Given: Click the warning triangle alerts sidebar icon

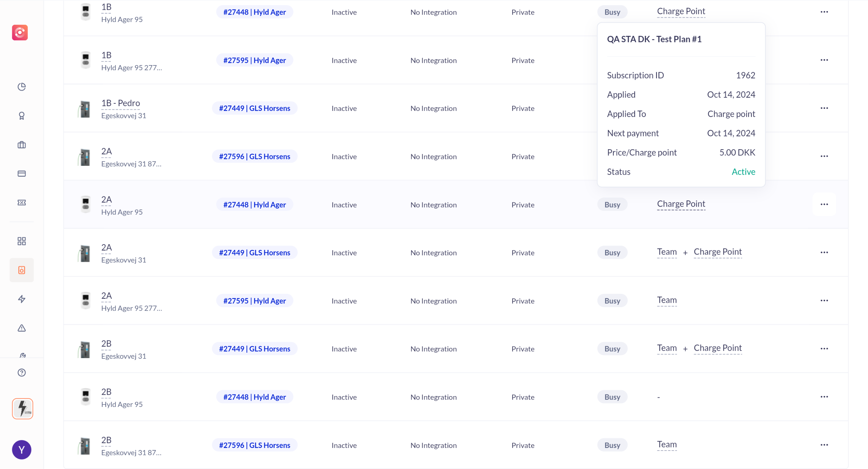Looking at the screenshot, I should 22,328.
